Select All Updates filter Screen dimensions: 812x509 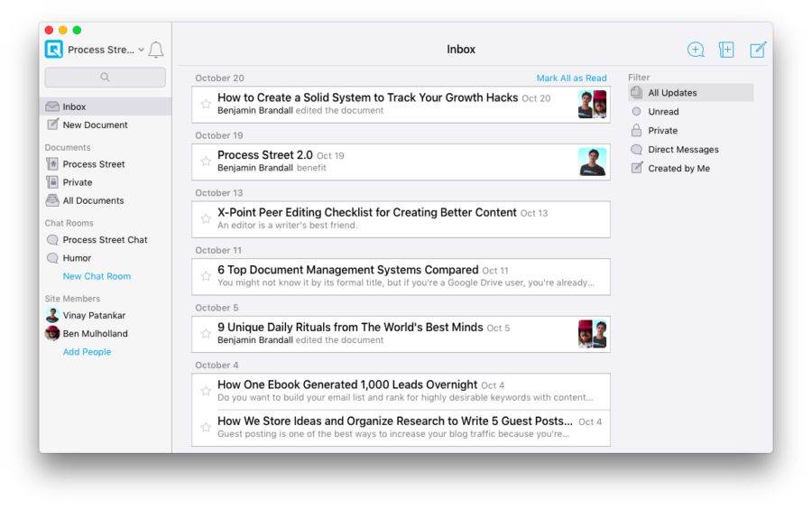click(691, 93)
